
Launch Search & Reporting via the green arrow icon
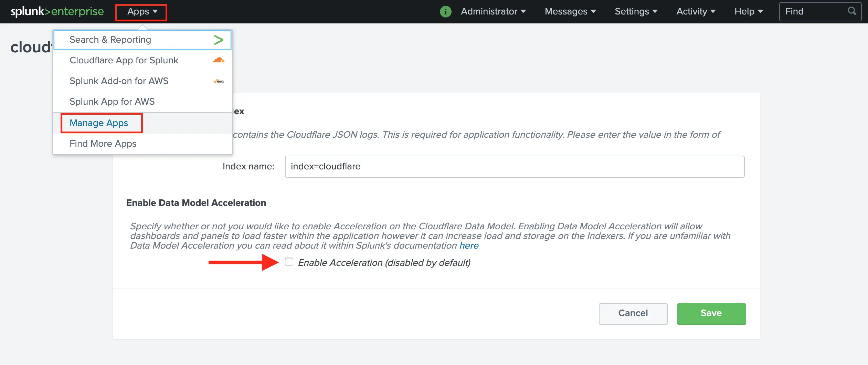tap(219, 40)
